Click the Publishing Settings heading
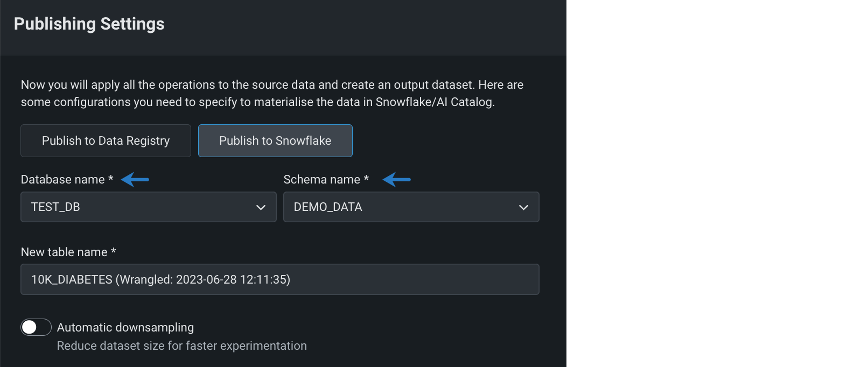This screenshot has height=367, width=868. (x=89, y=24)
